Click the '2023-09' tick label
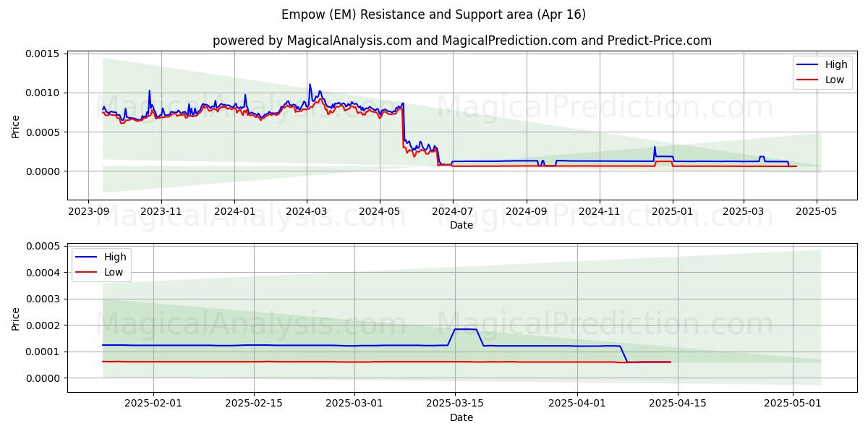The image size is (868, 434). click(88, 210)
